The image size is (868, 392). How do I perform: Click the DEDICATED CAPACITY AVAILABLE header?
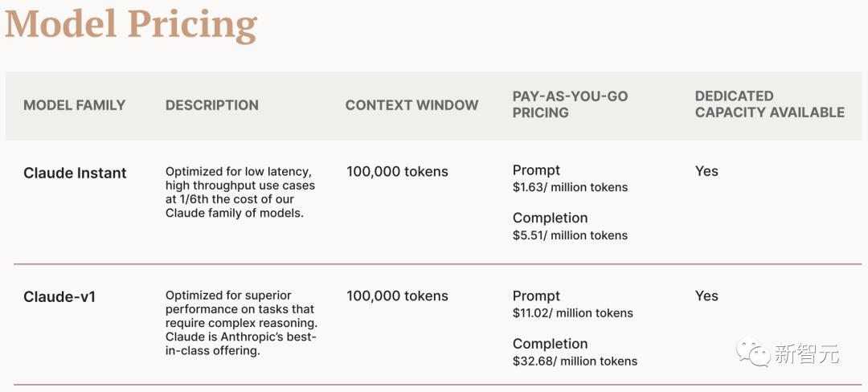click(x=770, y=104)
